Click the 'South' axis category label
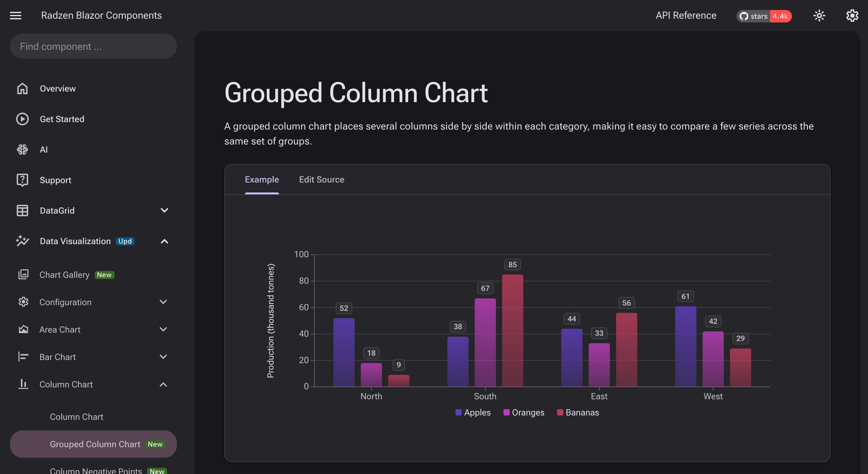 (485, 396)
